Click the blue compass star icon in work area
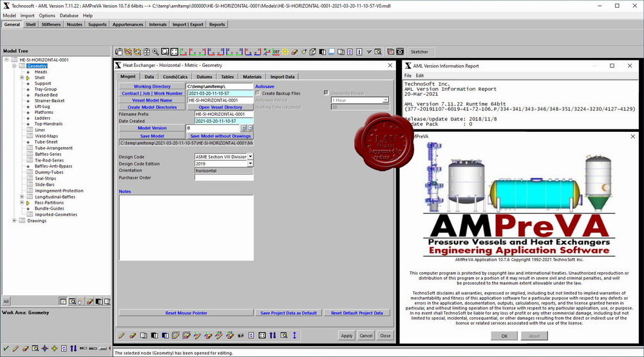This screenshot has width=644, height=357. (45, 349)
